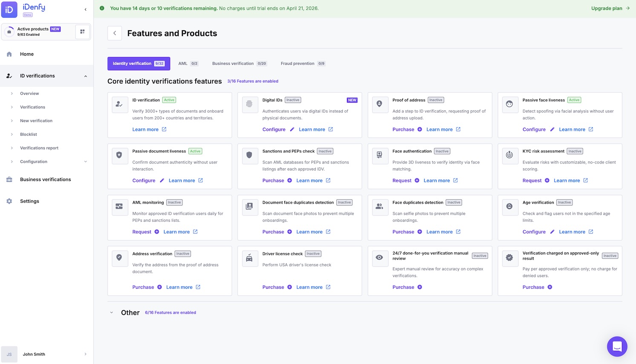Click the AML monitoring icon
This screenshot has height=364, width=636.
[x=119, y=207]
